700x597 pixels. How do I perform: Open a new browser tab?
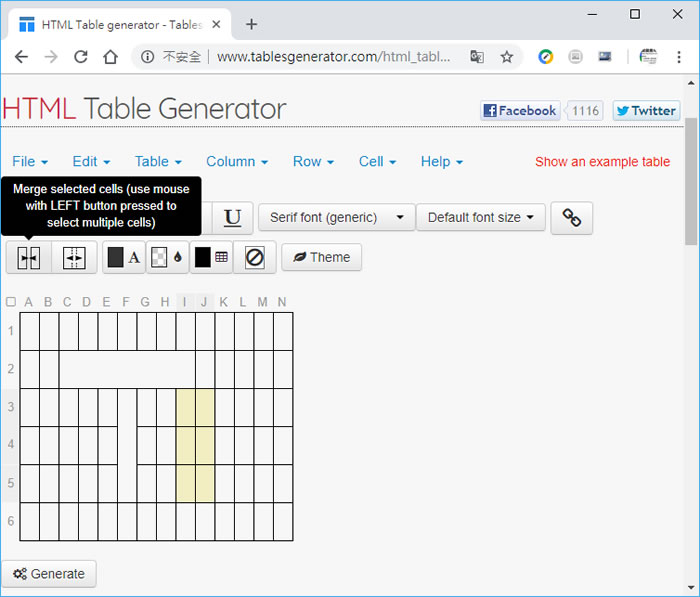click(x=251, y=24)
